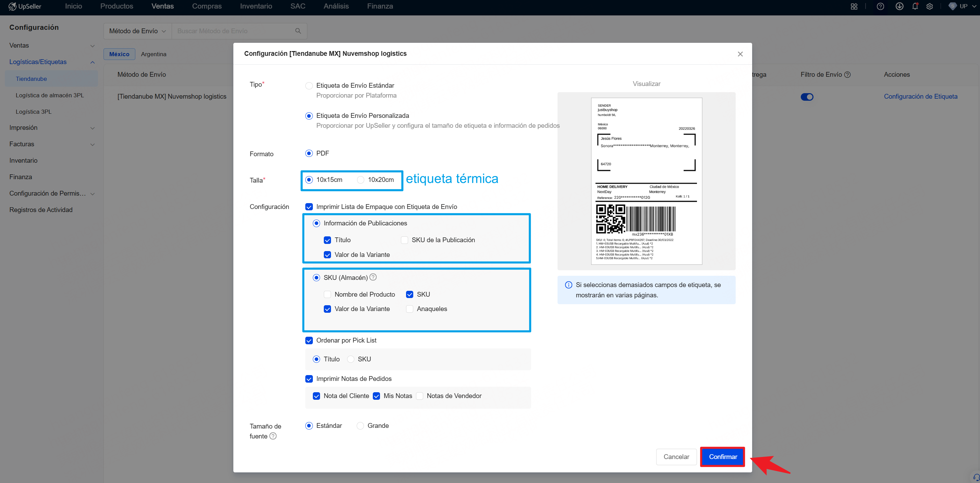The height and width of the screenshot is (483, 980).
Task: Open the Ventas top menu
Action: tap(162, 7)
